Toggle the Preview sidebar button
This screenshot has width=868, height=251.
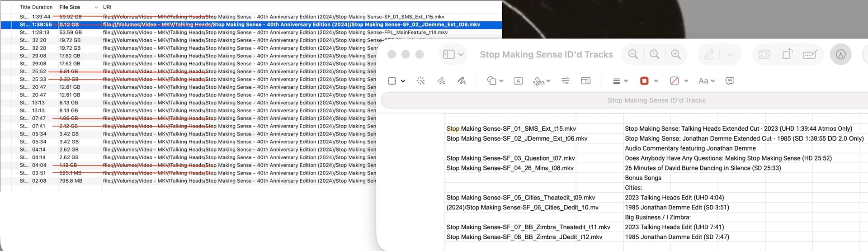(449, 54)
